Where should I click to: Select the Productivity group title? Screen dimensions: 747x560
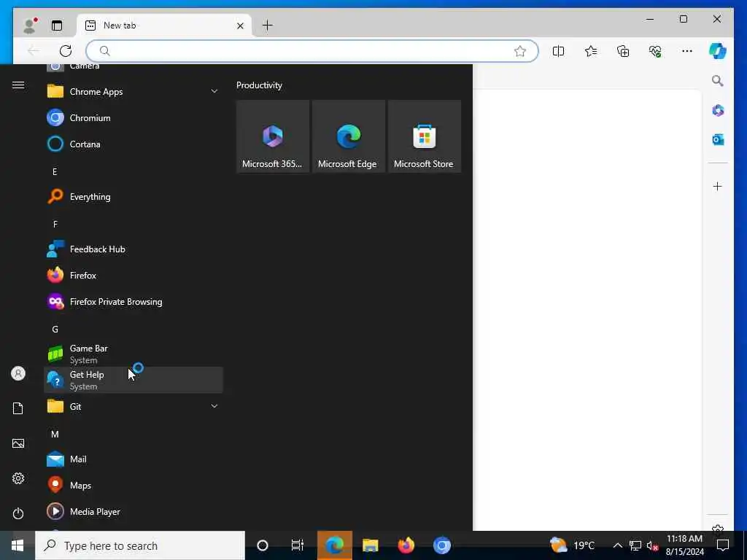259,85
